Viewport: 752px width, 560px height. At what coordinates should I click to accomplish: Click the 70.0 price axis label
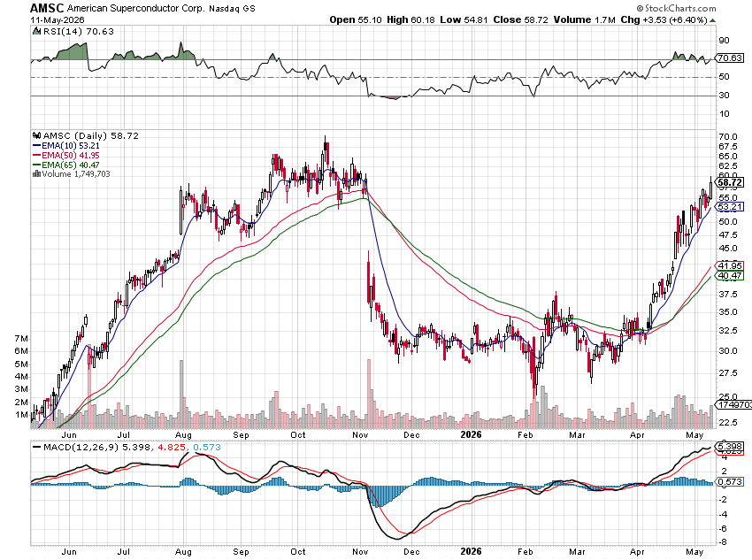pos(728,136)
